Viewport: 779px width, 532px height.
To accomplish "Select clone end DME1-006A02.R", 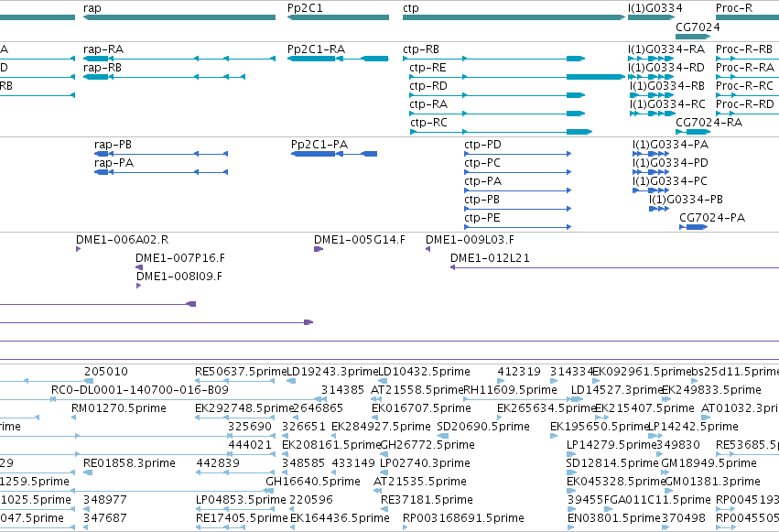I will 123,240.
